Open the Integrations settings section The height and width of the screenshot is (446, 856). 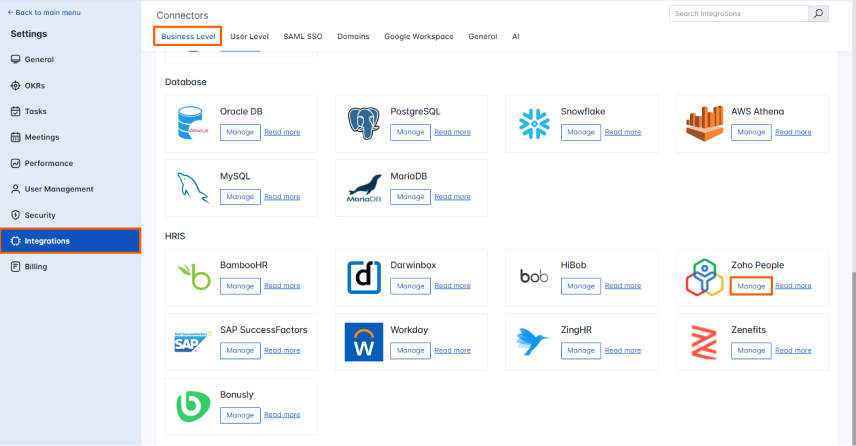[x=70, y=241]
